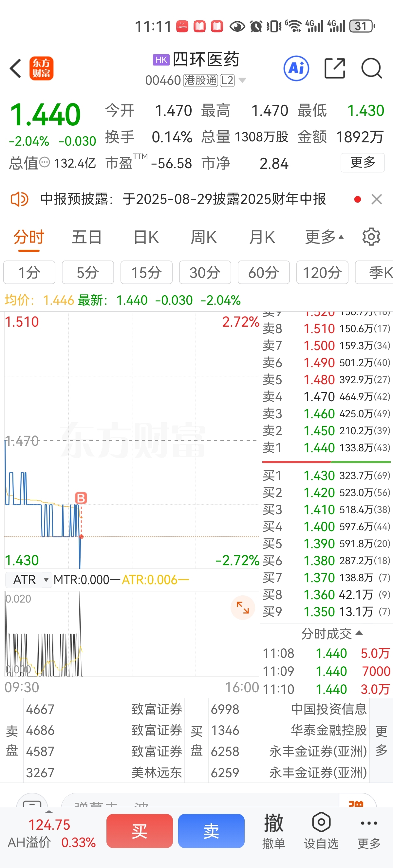Screen dimensions: 393x868
Task: Tap the alarm clock status icon
Action: click(x=256, y=26)
